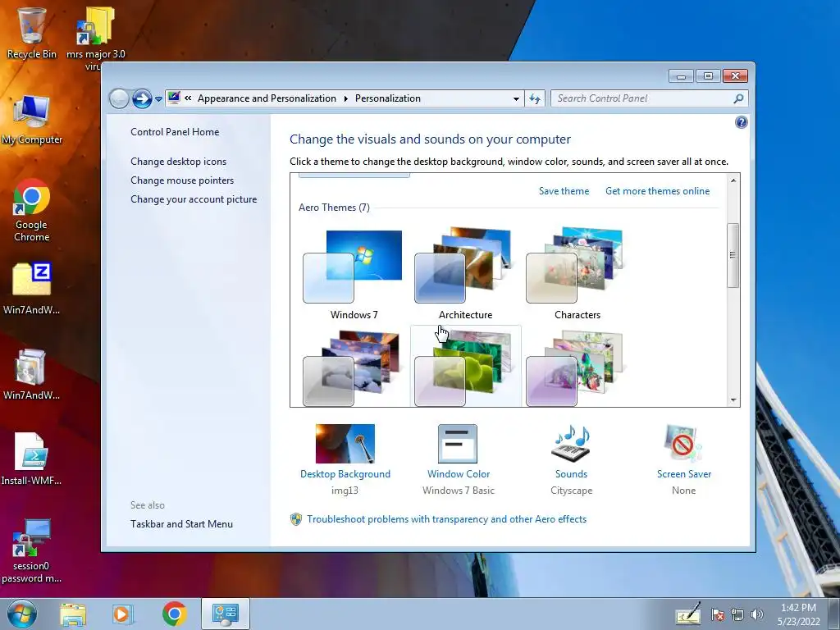Open Windows Media Player from taskbar
Screen dimensions: 840x630
tap(121, 614)
